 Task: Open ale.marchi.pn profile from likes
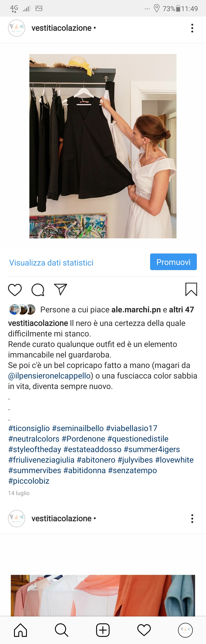click(136, 309)
